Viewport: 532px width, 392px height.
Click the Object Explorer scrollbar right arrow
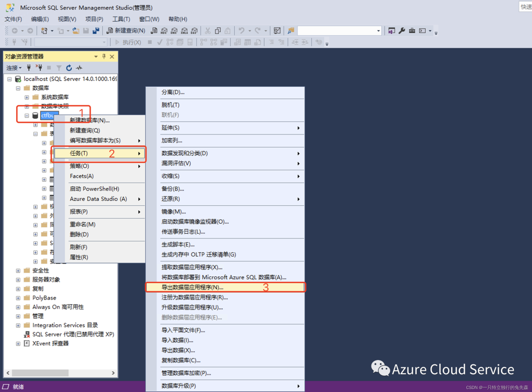click(113, 373)
